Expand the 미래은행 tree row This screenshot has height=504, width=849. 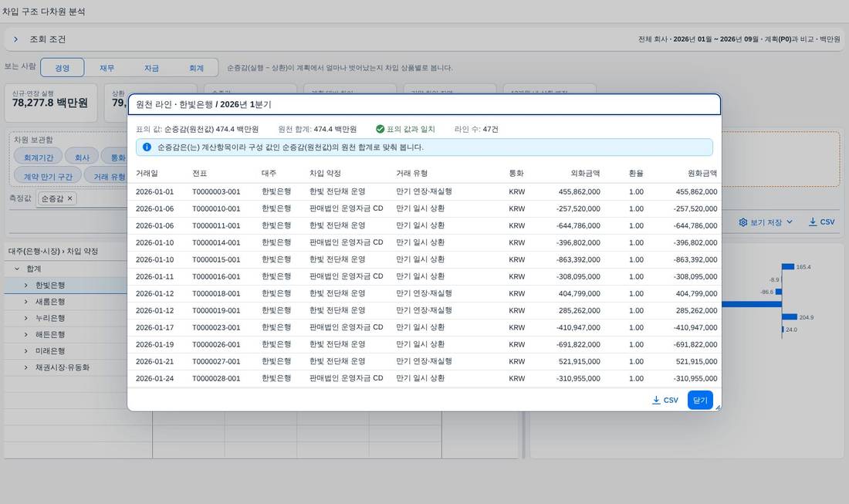point(25,351)
